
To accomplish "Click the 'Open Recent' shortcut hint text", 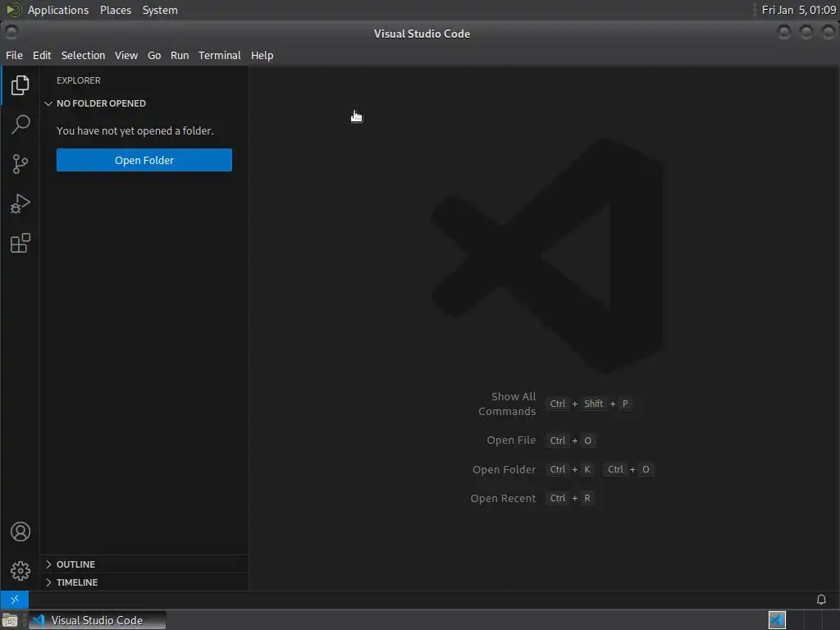I will [503, 498].
